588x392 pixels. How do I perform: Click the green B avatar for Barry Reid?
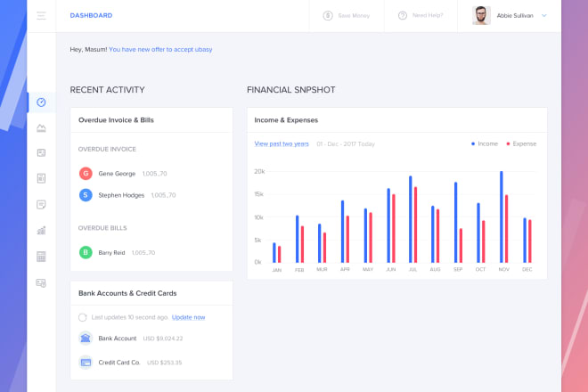click(x=86, y=252)
